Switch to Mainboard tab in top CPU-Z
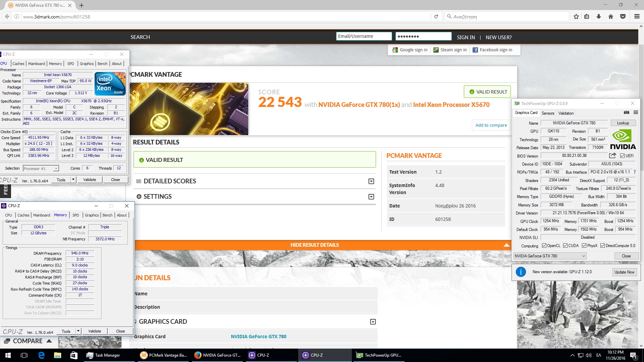This screenshot has width=644, height=362. coord(37,64)
